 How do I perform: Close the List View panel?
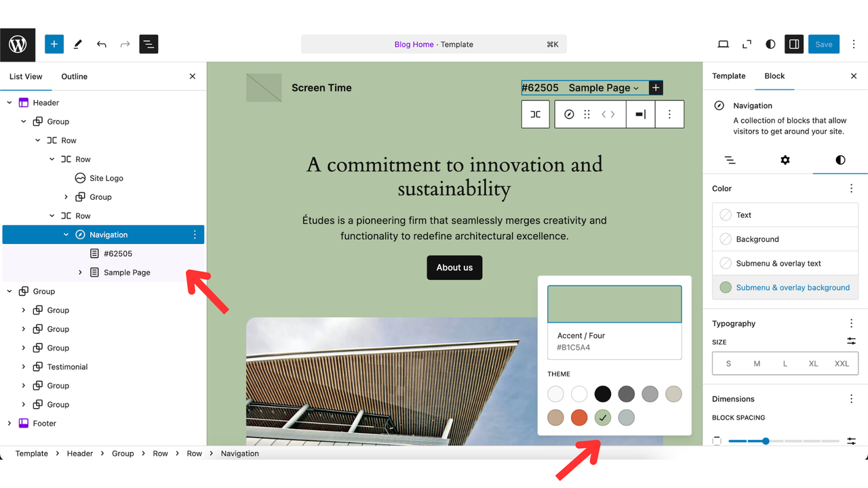point(193,77)
